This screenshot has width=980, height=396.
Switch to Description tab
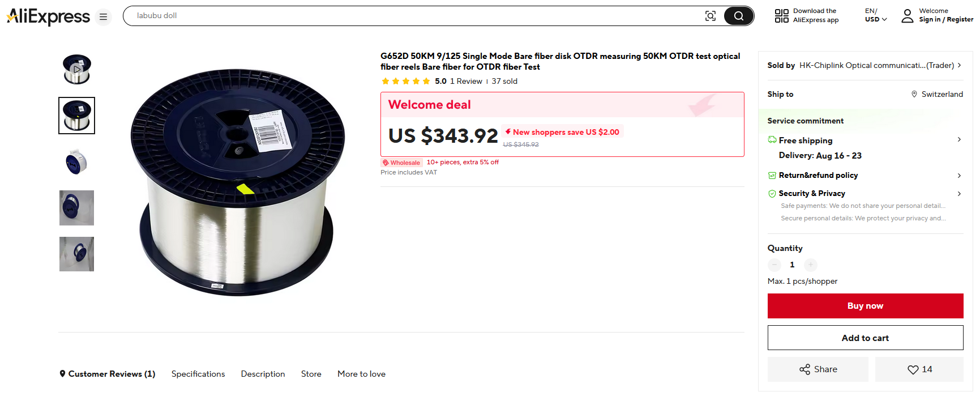pyautogui.click(x=263, y=374)
